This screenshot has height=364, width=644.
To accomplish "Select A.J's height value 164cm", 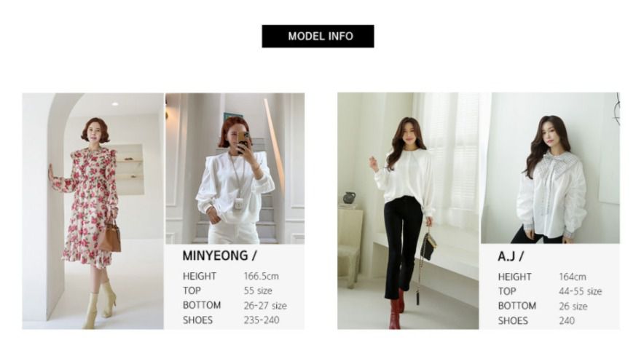I will [573, 277].
